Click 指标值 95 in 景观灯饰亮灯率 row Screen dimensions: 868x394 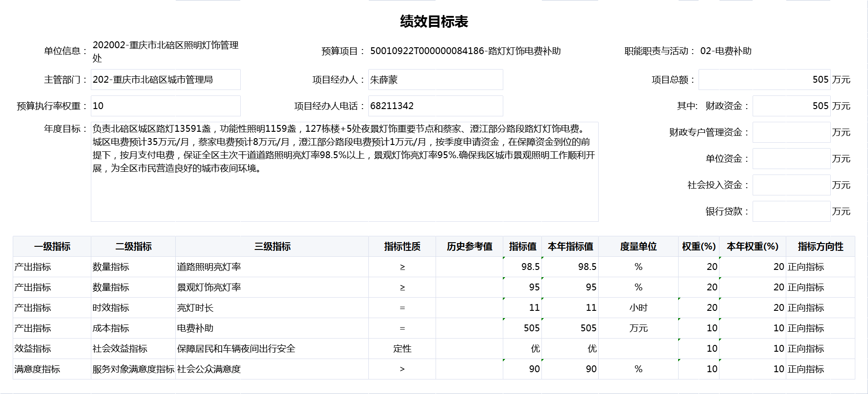[522, 287]
